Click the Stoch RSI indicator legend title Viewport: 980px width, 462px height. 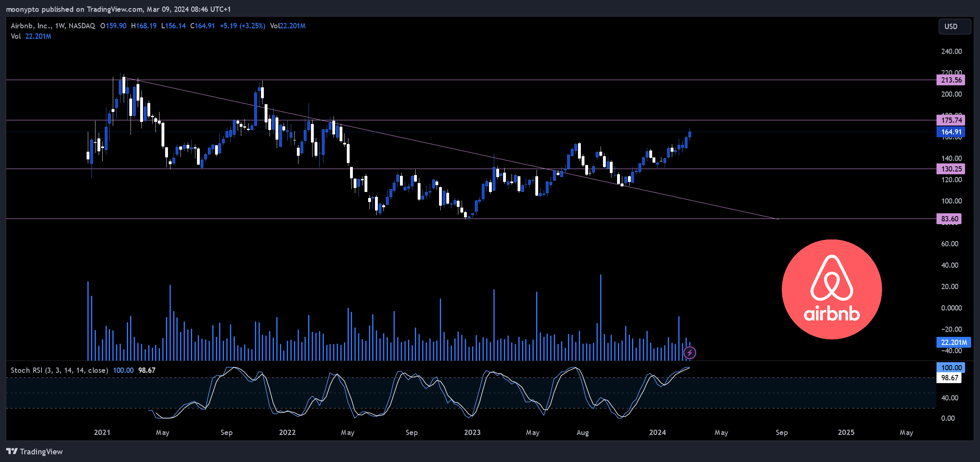[x=59, y=370]
